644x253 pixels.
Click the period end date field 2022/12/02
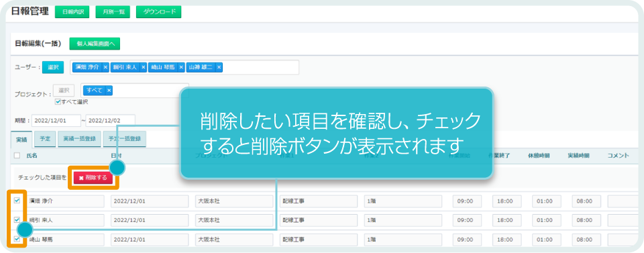[111, 121]
